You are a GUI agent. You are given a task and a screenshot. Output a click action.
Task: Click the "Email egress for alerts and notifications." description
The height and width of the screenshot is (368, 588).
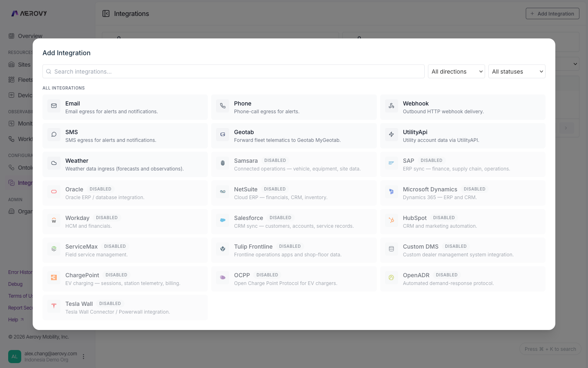(x=111, y=112)
